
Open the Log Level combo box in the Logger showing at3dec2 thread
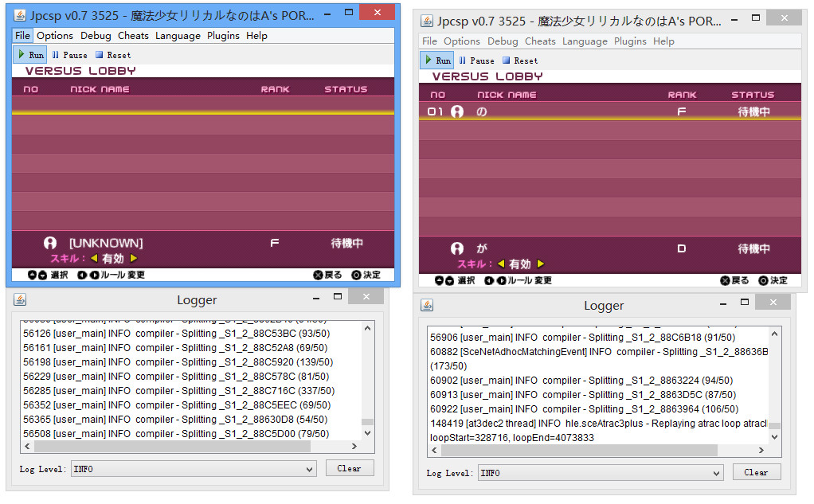coord(601,473)
